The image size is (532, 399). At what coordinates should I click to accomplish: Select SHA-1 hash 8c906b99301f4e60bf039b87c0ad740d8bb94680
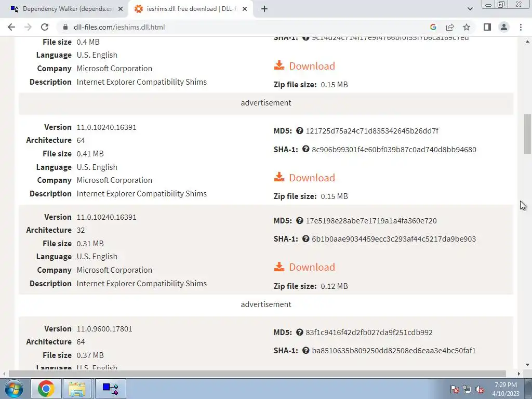[x=394, y=150]
